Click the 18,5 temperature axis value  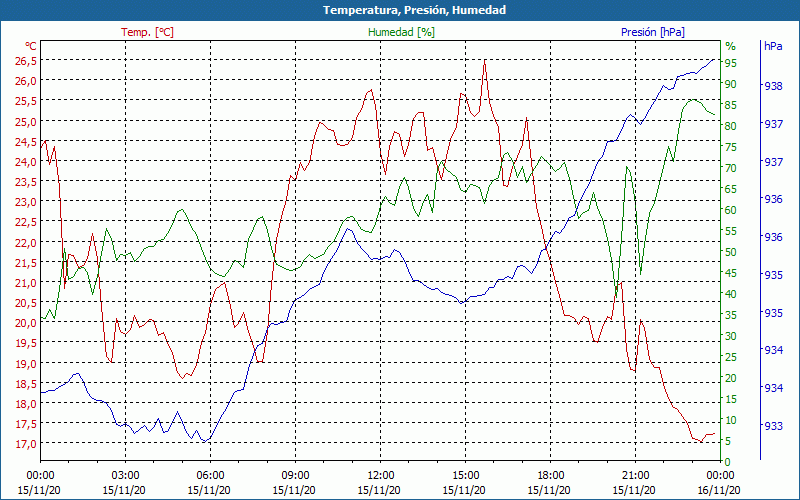[x=26, y=384]
